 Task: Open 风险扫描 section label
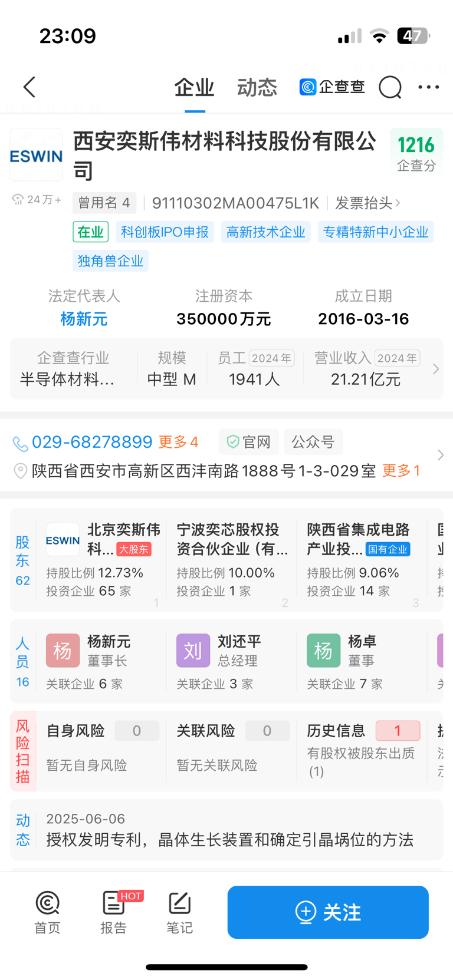coord(23,751)
